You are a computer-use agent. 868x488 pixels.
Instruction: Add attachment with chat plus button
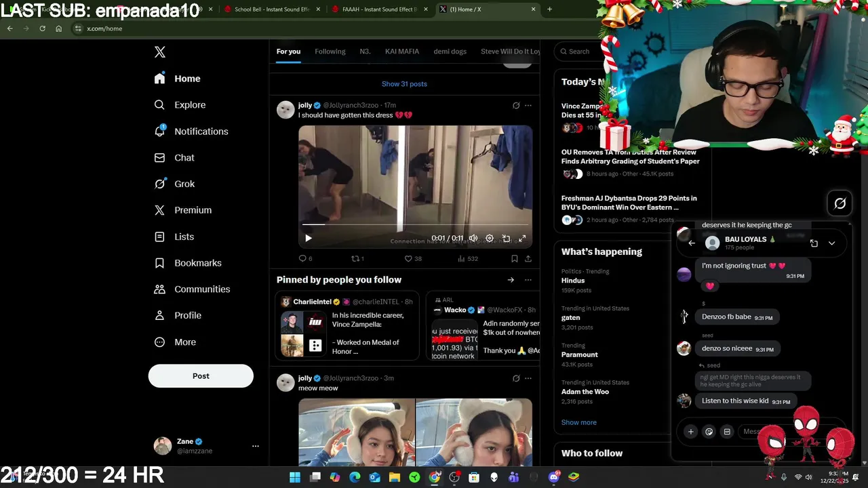[691, 432]
